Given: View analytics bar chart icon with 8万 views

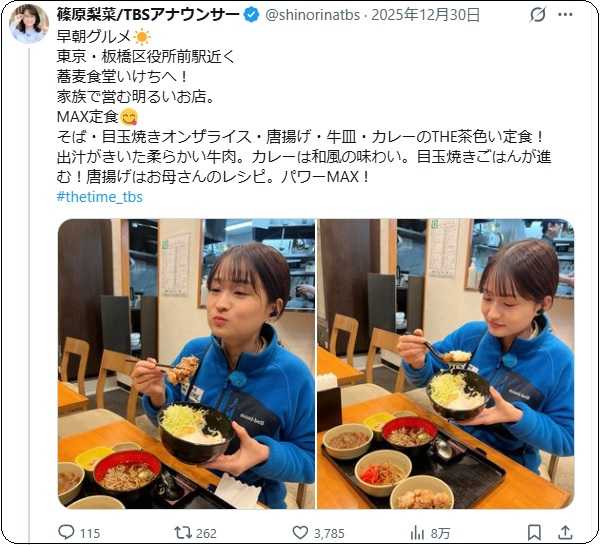Looking at the screenshot, I should pyautogui.click(x=417, y=532).
